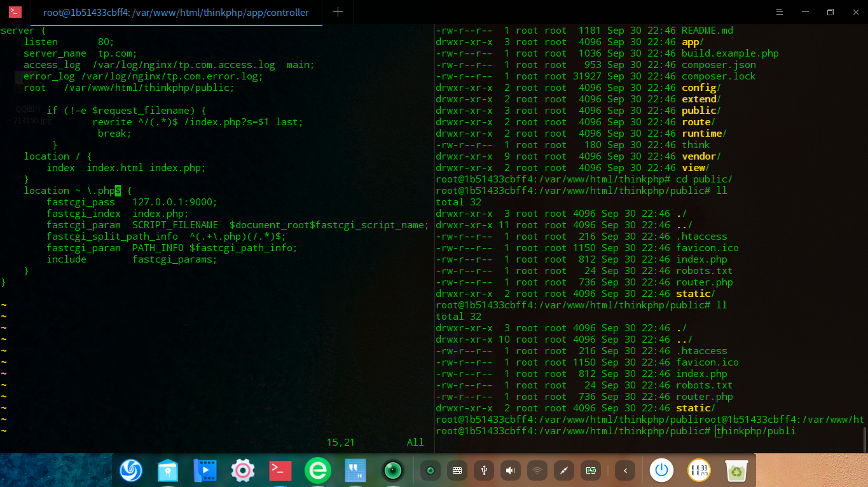Click the small screen recorder tray icon
This screenshot has width=868, height=487.
pos(431,470)
